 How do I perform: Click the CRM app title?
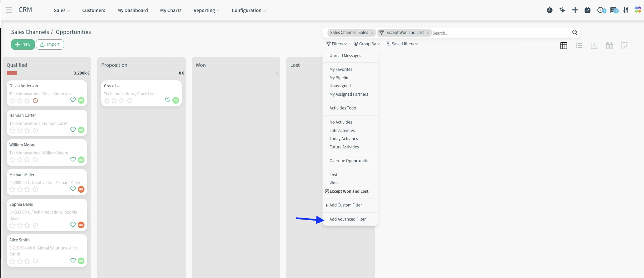tap(25, 10)
